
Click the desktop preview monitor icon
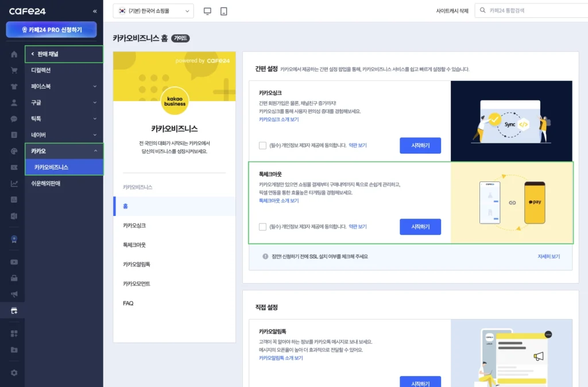207,11
